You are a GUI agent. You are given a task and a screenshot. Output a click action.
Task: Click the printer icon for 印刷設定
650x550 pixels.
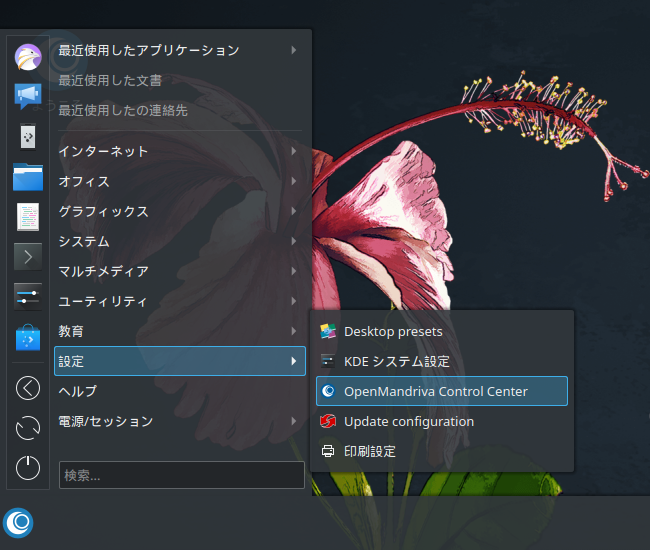click(x=328, y=451)
